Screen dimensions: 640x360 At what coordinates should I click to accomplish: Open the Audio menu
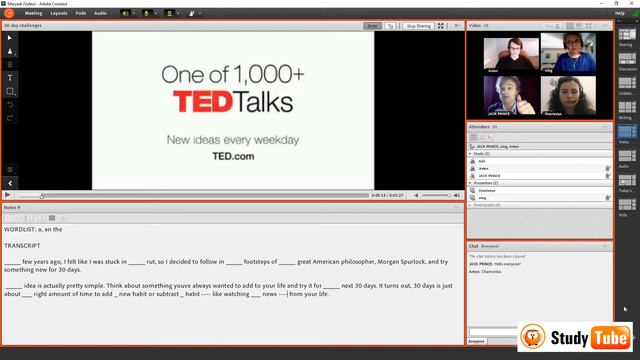(100, 13)
